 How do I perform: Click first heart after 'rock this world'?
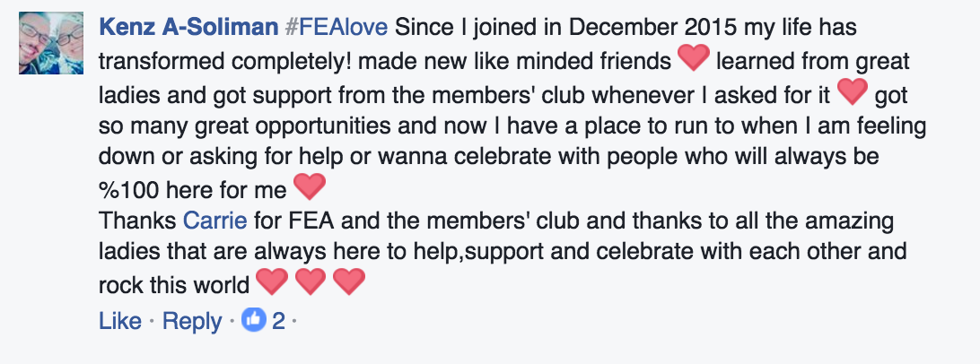pyautogui.click(x=272, y=282)
